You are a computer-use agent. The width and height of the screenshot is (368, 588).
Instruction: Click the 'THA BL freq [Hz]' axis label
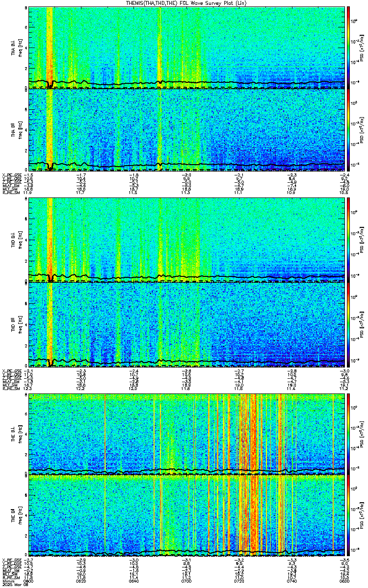point(17,48)
